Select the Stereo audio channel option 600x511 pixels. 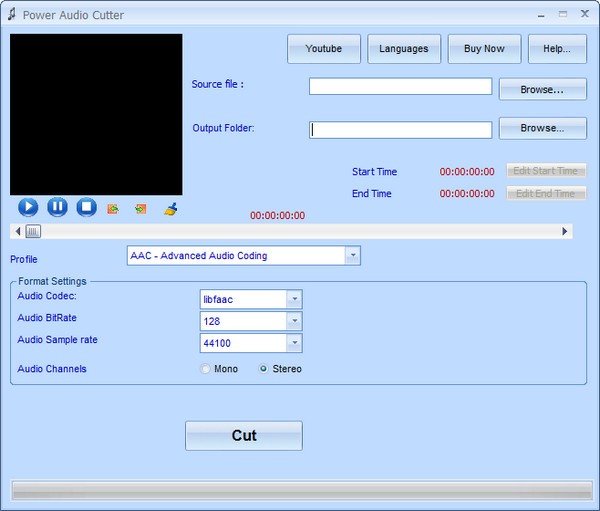(x=264, y=369)
